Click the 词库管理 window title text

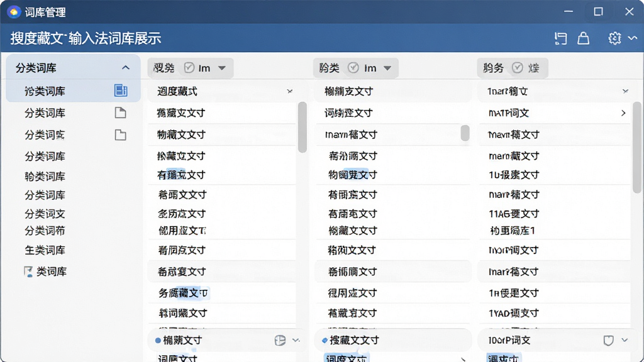45,13
